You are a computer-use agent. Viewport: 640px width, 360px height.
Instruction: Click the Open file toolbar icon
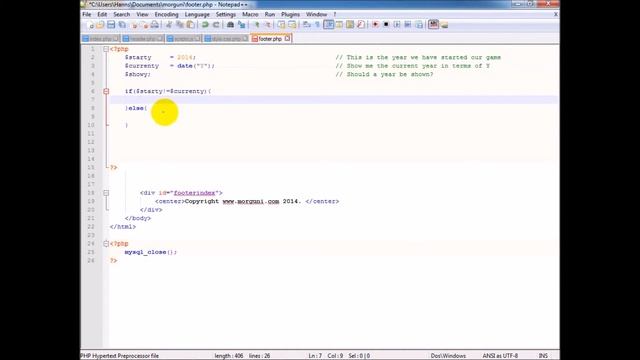(100, 25)
